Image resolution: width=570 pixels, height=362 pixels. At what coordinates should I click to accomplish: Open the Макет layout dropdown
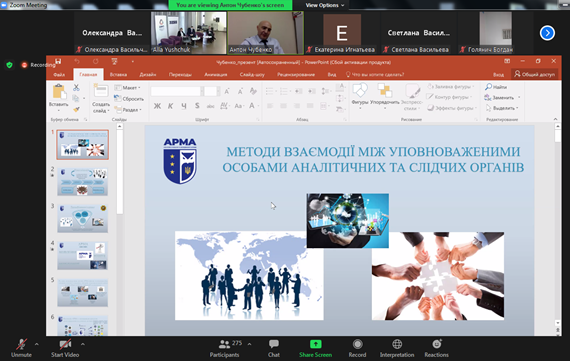coord(128,88)
